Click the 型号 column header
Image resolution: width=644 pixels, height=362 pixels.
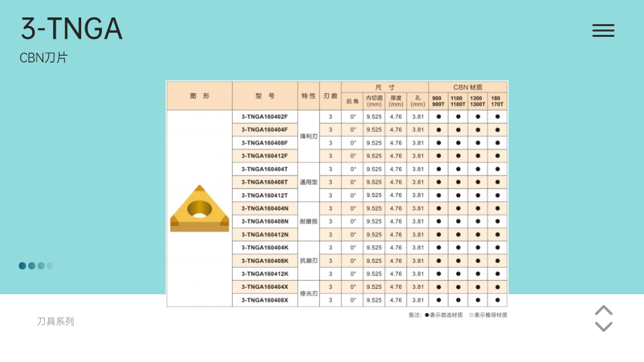point(265,96)
